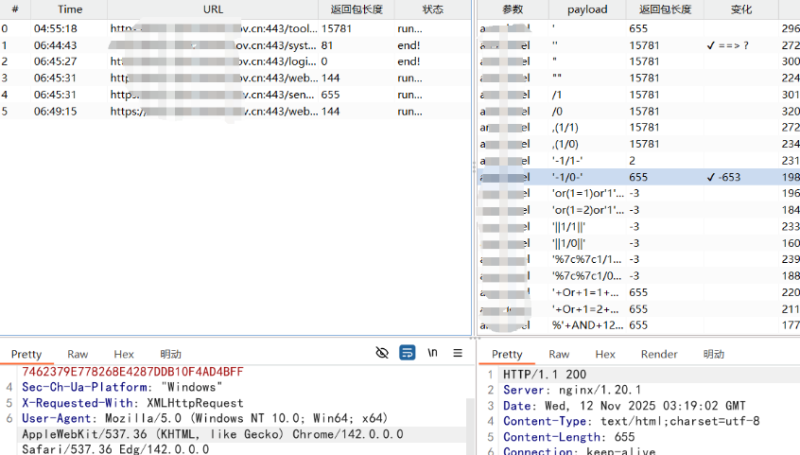Toggle hide non-printable characters eye icon

point(382,352)
